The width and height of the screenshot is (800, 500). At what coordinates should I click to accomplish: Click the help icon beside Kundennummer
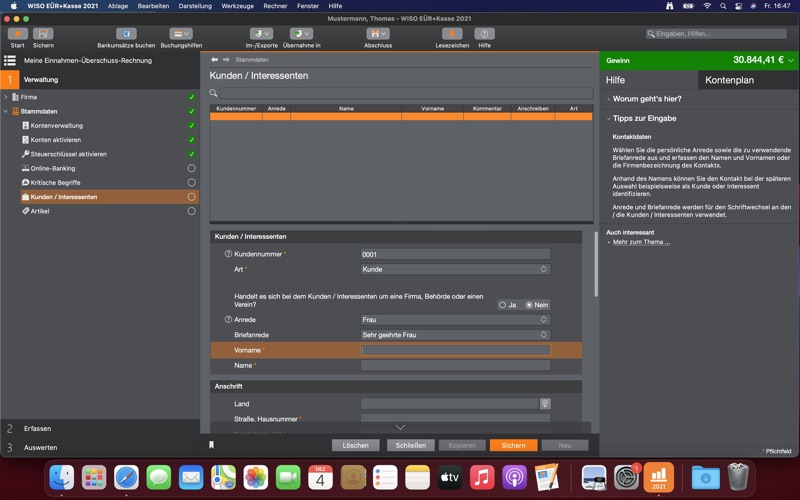click(x=228, y=254)
